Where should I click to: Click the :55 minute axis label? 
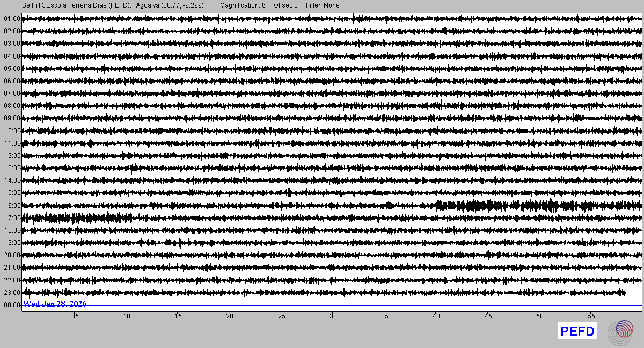coord(590,316)
